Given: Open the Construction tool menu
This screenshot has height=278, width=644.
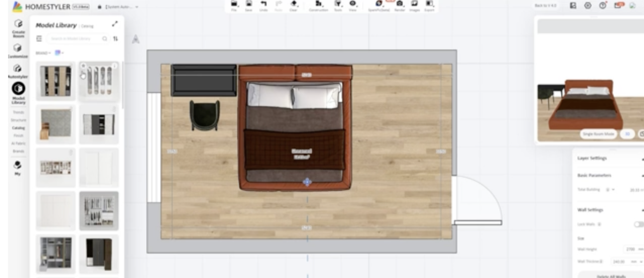Looking at the screenshot, I should (x=318, y=5).
